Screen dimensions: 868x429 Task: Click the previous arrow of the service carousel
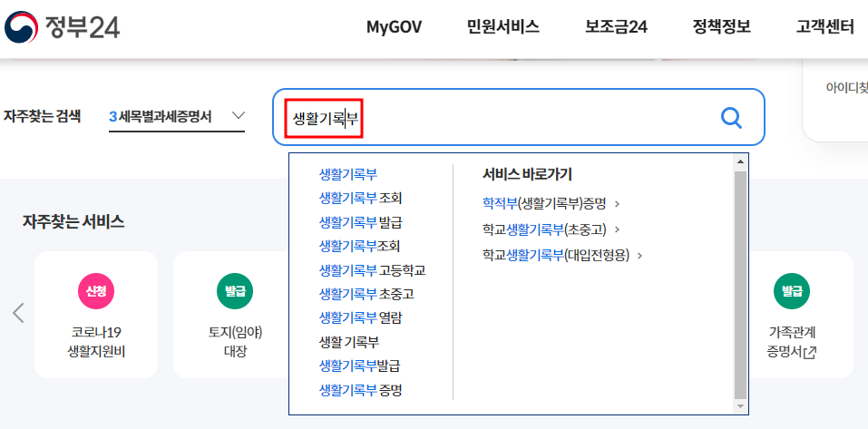pos(18,313)
